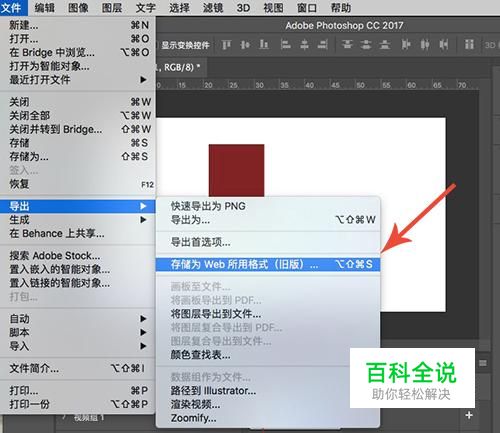
Task: Click the align top edges icon
Action: click(x=226, y=44)
